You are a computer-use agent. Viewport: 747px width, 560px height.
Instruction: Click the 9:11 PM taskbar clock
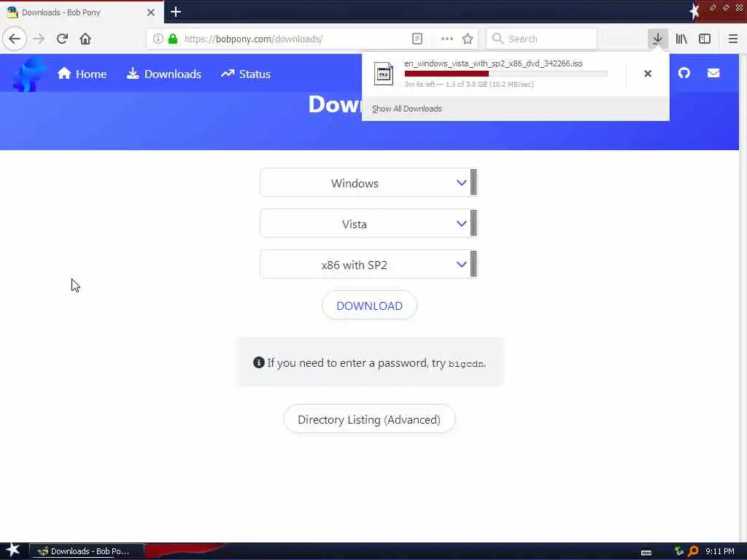(x=719, y=551)
